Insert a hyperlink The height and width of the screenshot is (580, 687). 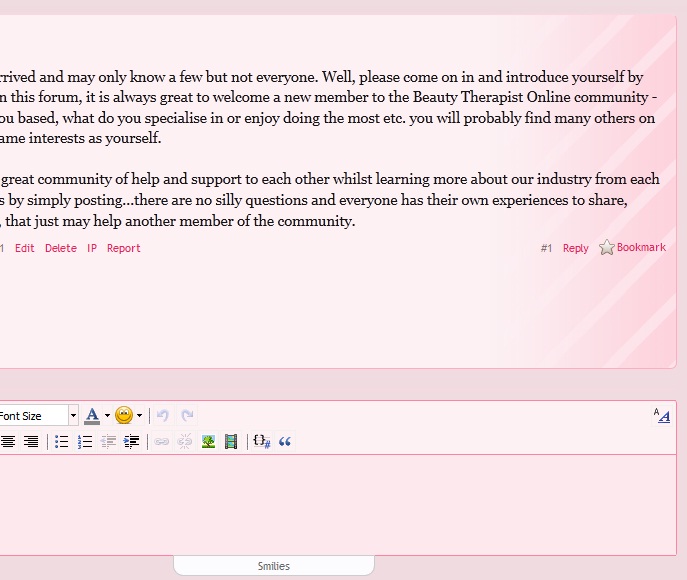[162, 442]
